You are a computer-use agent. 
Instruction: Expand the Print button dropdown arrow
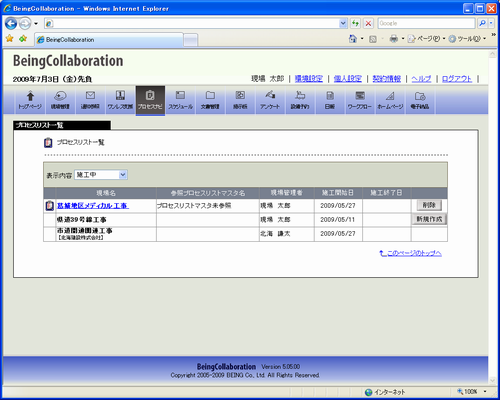coord(403,39)
